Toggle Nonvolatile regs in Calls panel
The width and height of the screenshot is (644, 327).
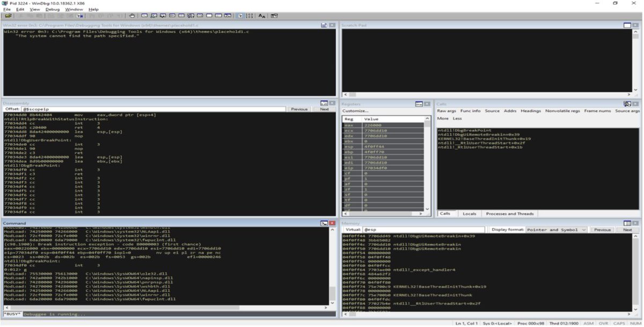coord(562,111)
